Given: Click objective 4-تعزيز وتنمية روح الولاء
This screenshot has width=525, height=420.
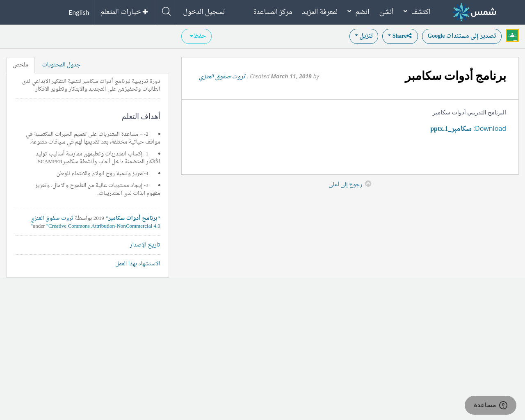Looking at the screenshot, I should click(x=103, y=173).
